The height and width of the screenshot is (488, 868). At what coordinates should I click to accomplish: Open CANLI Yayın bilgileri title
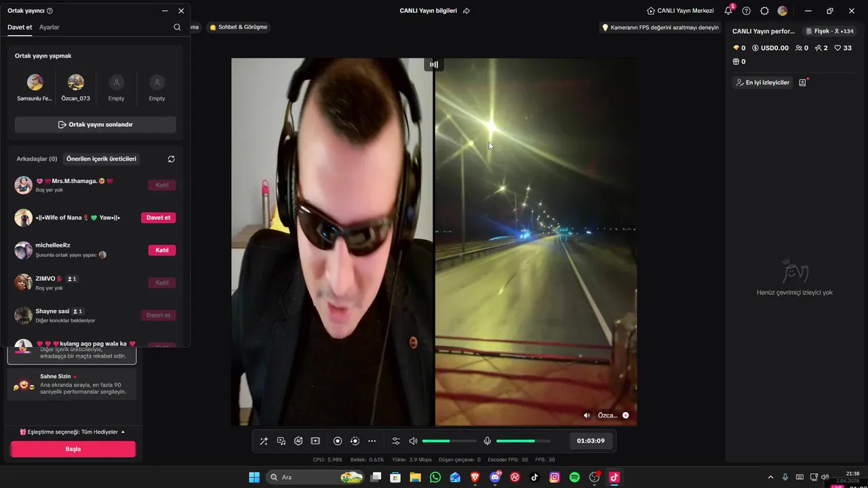(428, 11)
